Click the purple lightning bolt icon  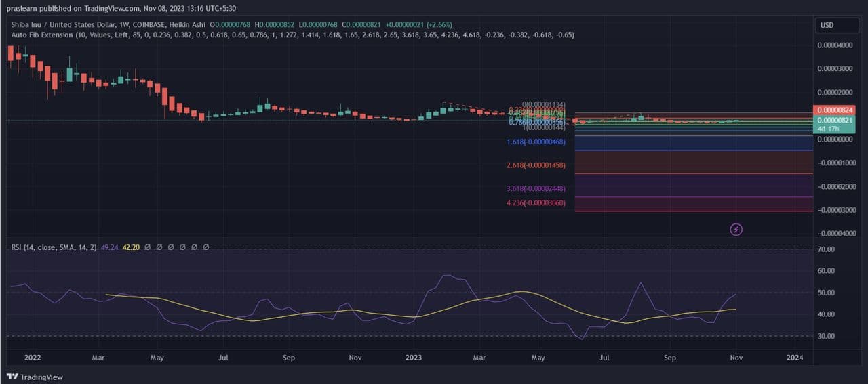click(x=736, y=230)
